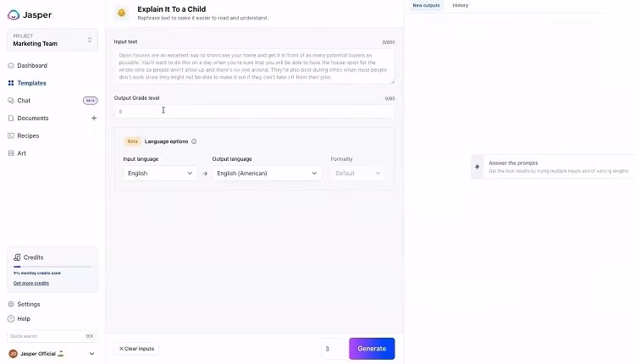635x364 pixels.
Task: Open Help via question mark icon
Action: (10, 318)
